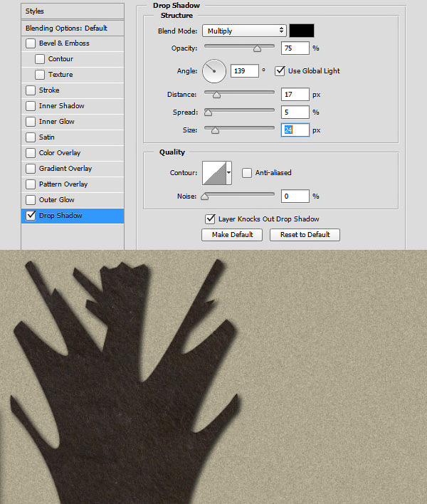The image size is (427, 504).
Task: Click the Make Default button
Action: coord(232,235)
